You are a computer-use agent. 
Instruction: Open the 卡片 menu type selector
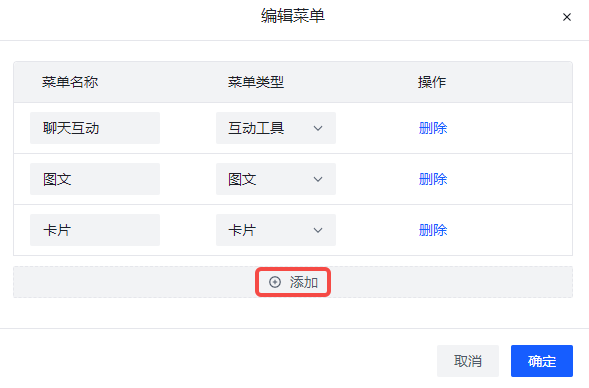click(x=276, y=230)
